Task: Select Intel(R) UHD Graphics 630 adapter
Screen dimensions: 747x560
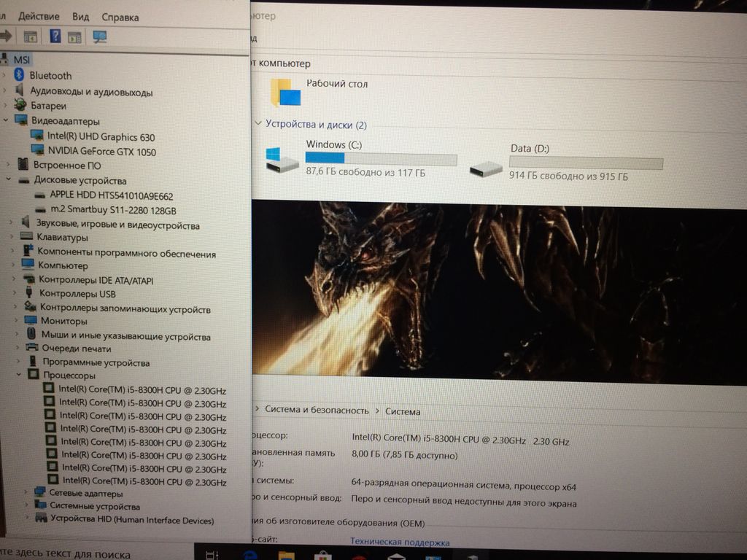Action: click(101, 136)
